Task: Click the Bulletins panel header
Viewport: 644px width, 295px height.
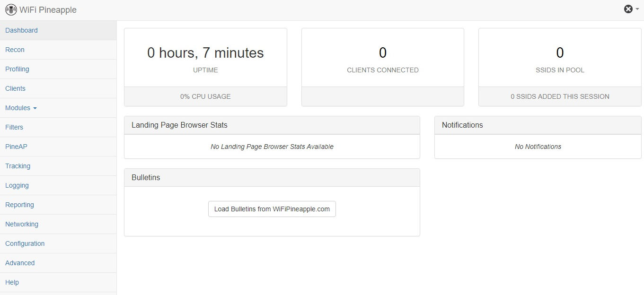Action: click(x=272, y=178)
